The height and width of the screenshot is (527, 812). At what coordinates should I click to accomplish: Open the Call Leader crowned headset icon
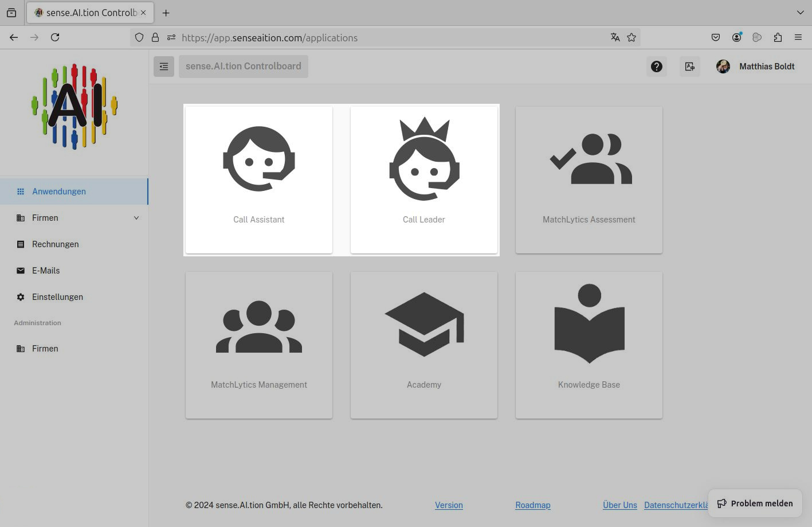pyautogui.click(x=424, y=159)
